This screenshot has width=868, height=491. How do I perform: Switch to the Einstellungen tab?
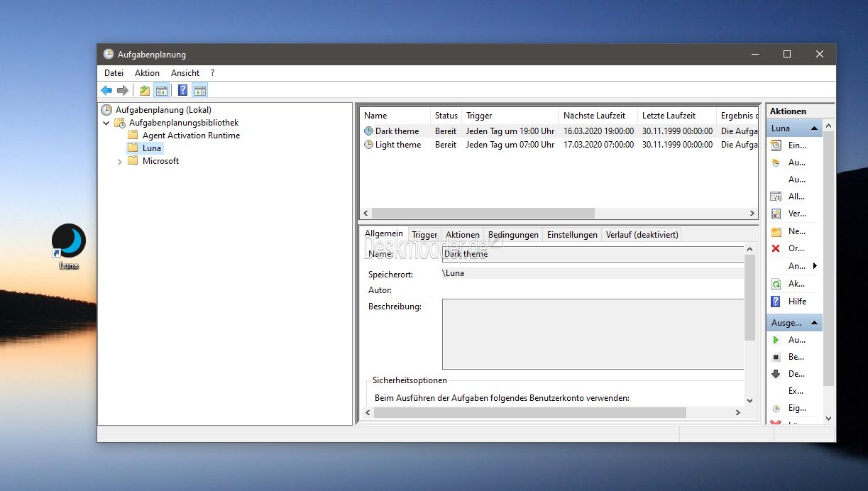pos(572,235)
